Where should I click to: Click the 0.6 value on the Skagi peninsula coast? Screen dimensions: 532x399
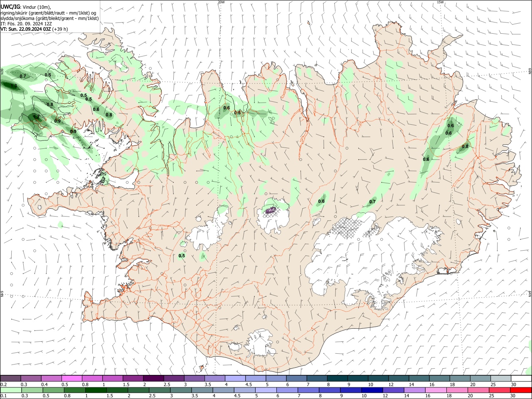coord(227,108)
